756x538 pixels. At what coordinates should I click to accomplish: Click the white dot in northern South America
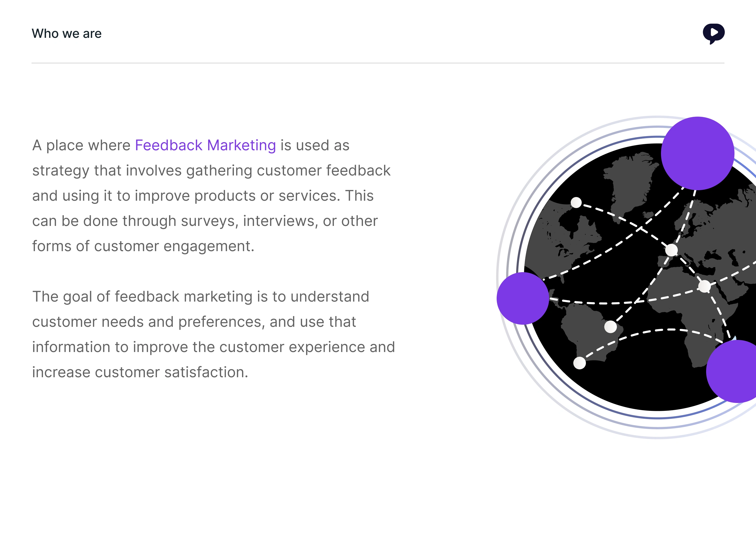pos(610,327)
